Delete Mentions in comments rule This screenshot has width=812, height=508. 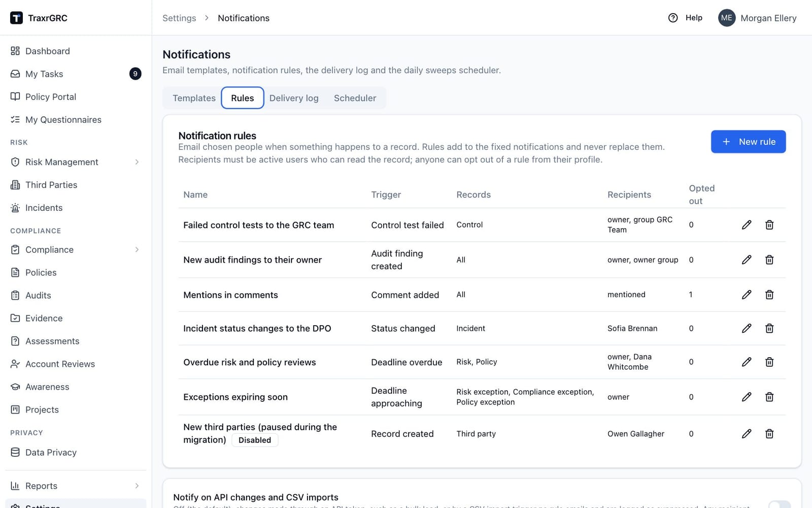point(769,295)
